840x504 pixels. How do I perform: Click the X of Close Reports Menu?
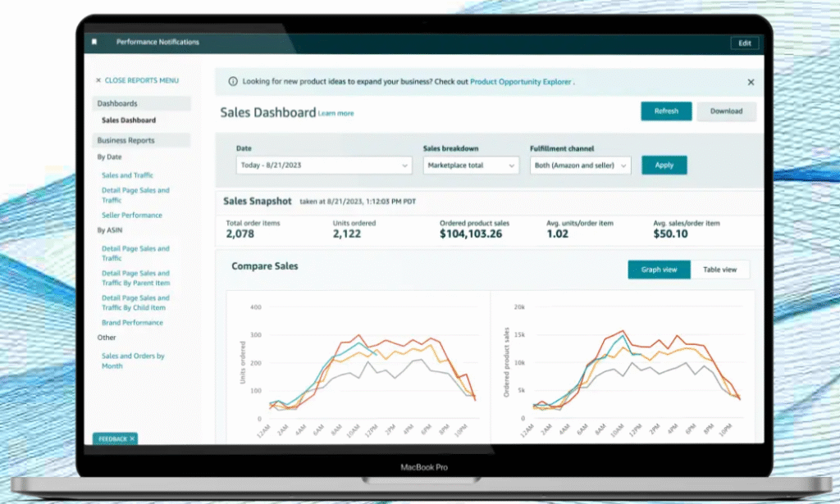tap(98, 80)
